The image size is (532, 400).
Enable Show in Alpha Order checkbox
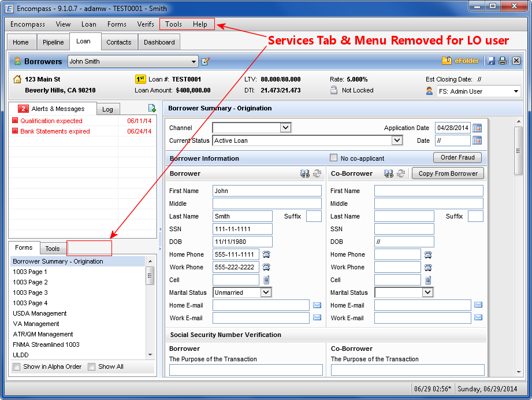point(17,366)
